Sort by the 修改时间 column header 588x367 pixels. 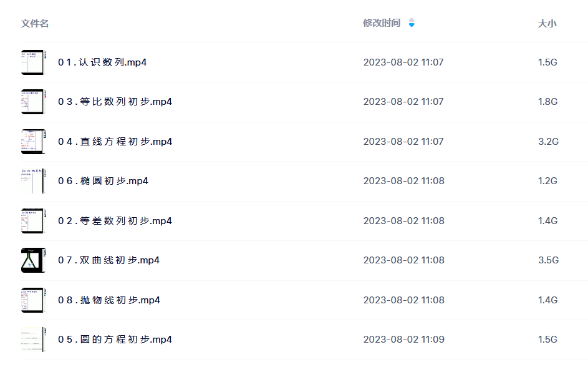click(x=382, y=23)
